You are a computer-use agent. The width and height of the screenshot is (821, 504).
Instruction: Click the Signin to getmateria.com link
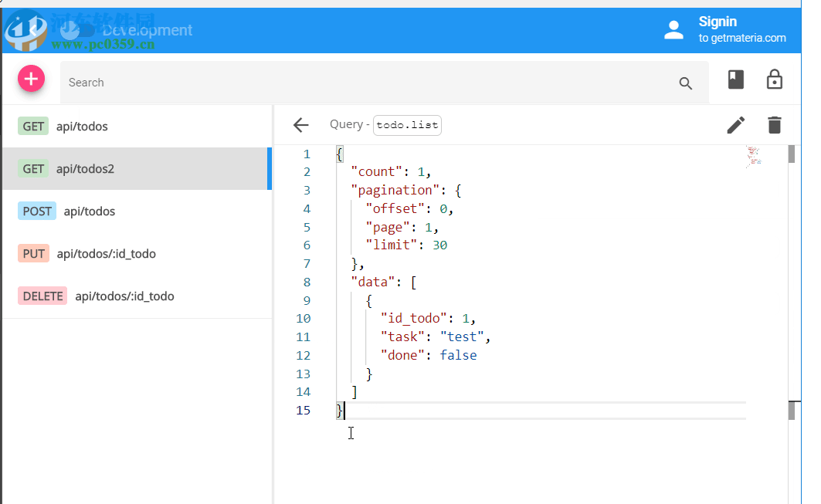[x=741, y=30]
